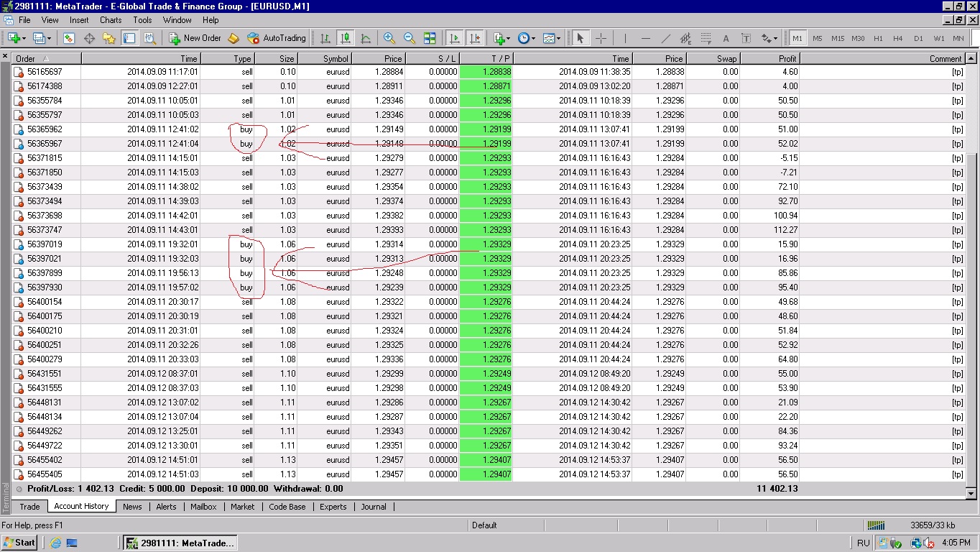Expand the indicators list dropdown
Screen dimensions: 980x552
pyautogui.click(x=508, y=38)
